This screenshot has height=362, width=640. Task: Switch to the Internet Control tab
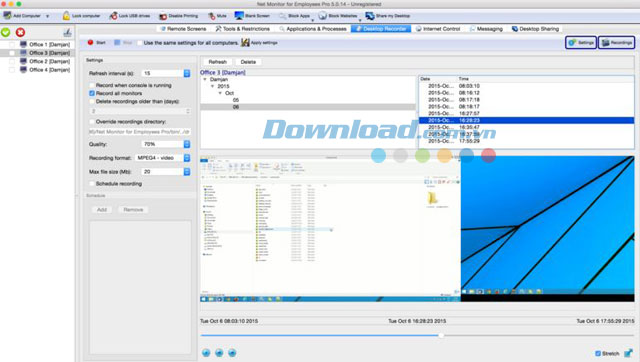coord(438,29)
